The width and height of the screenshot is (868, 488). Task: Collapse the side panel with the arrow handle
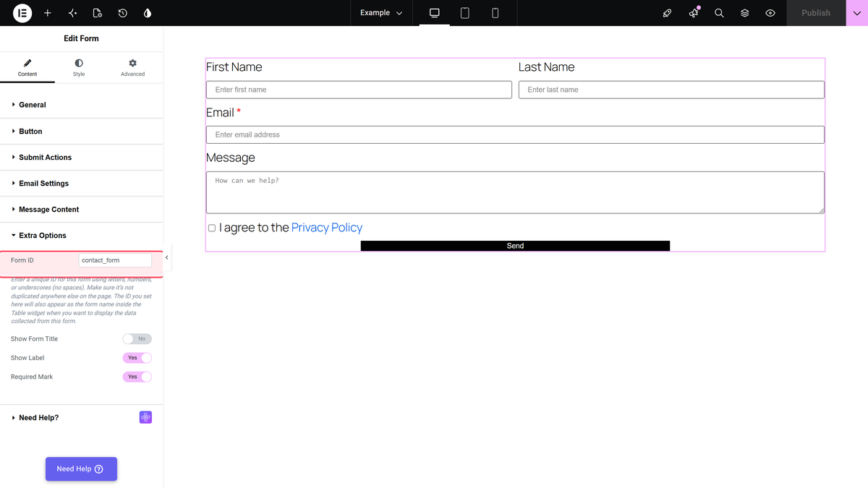(167, 257)
